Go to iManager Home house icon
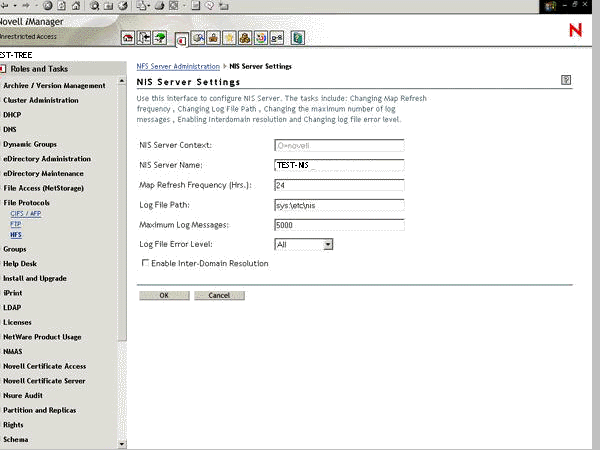 coord(128,38)
